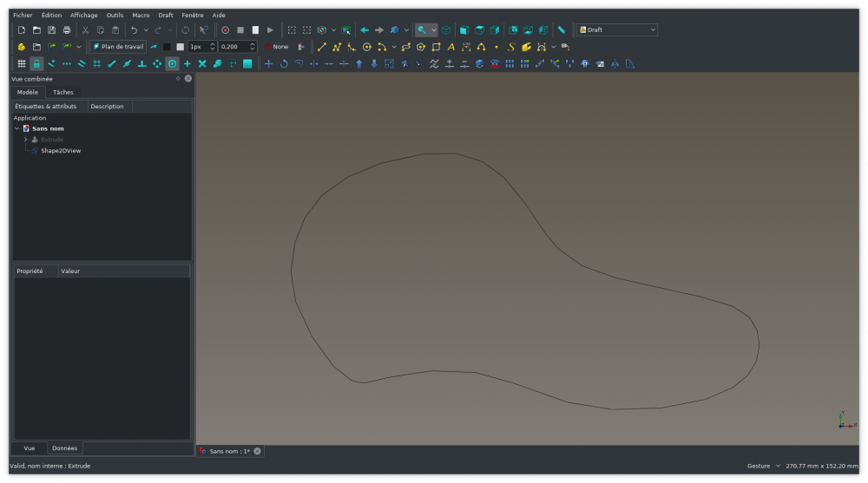The image size is (868, 483).
Task: Toggle snap to center point
Action: pos(172,64)
